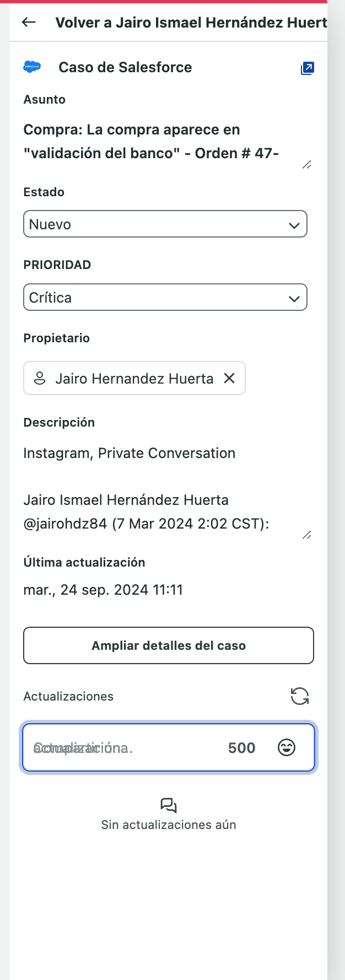Click the Salesforce cloud logo
The width and height of the screenshot is (345, 980).
pos(33,67)
